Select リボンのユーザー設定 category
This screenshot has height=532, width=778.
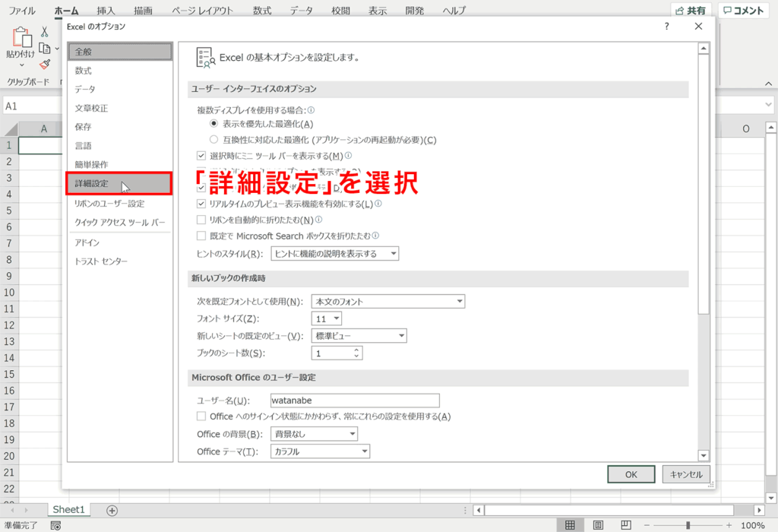point(119,204)
